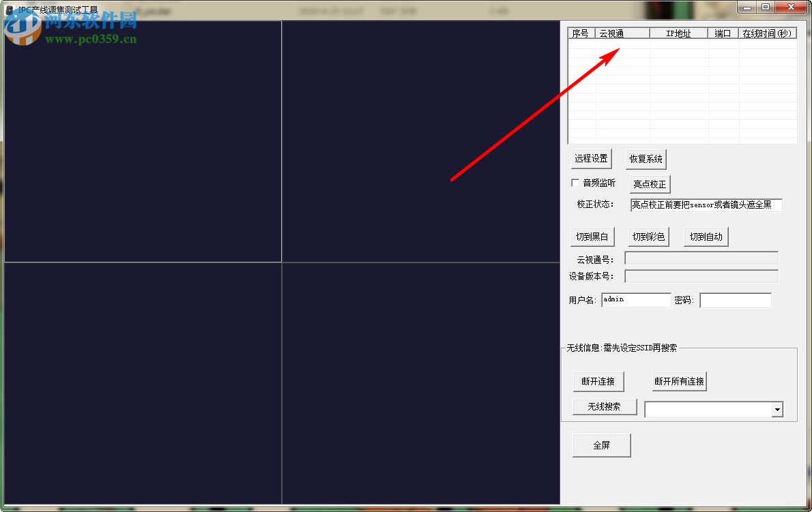Disconnect current device using 断开连接
The height and width of the screenshot is (512, 812).
[x=598, y=381]
